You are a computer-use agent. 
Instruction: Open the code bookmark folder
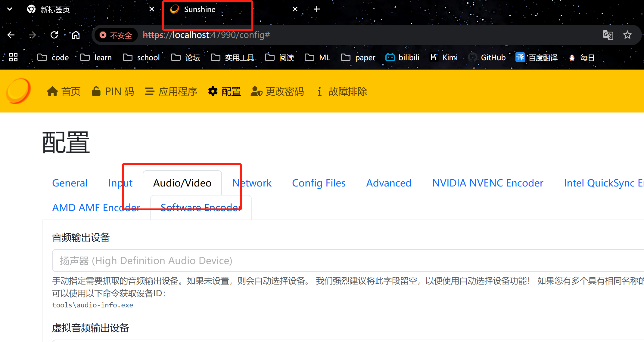pyautogui.click(x=53, y=57)
